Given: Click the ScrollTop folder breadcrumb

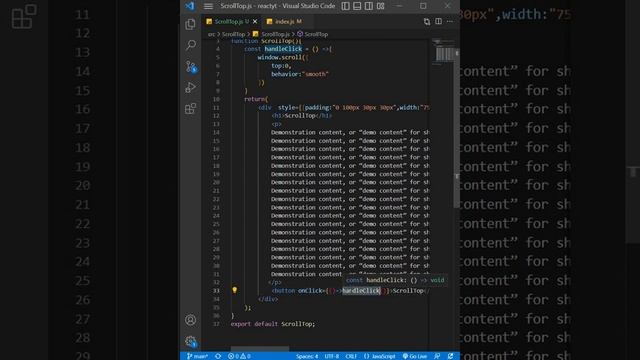Looking at the screenshot, I should [x=233, y=34].
